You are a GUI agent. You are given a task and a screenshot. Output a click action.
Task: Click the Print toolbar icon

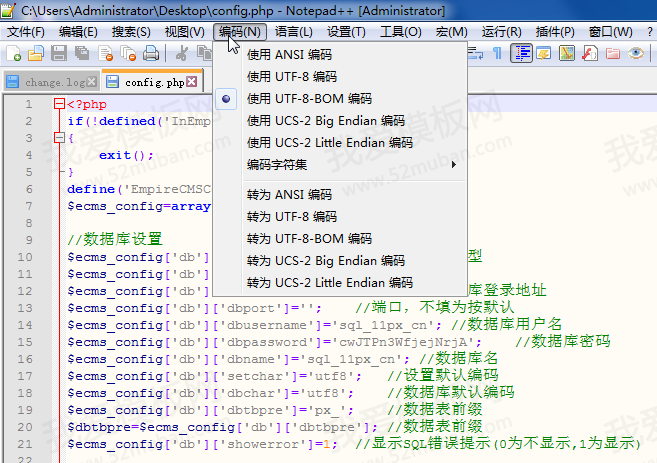[x=151, y=53]
